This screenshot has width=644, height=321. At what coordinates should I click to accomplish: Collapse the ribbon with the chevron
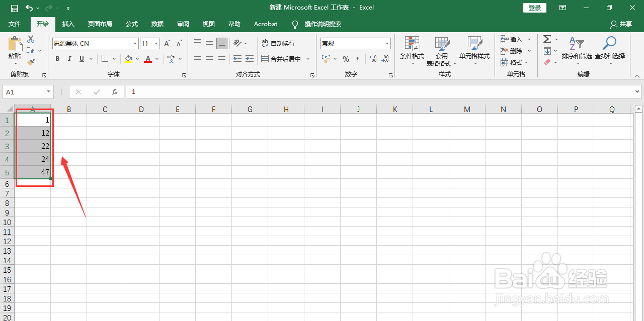(x=636, y=75)
